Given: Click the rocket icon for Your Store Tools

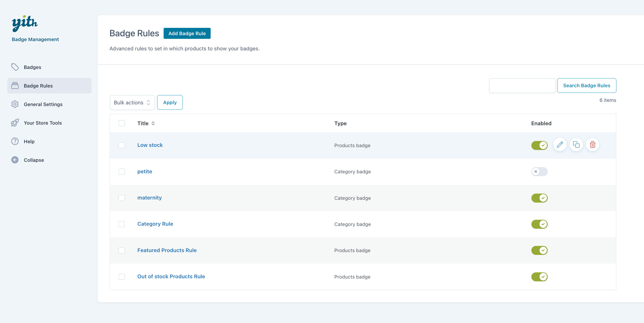Looking at the screenshot, I should (15, 123).
